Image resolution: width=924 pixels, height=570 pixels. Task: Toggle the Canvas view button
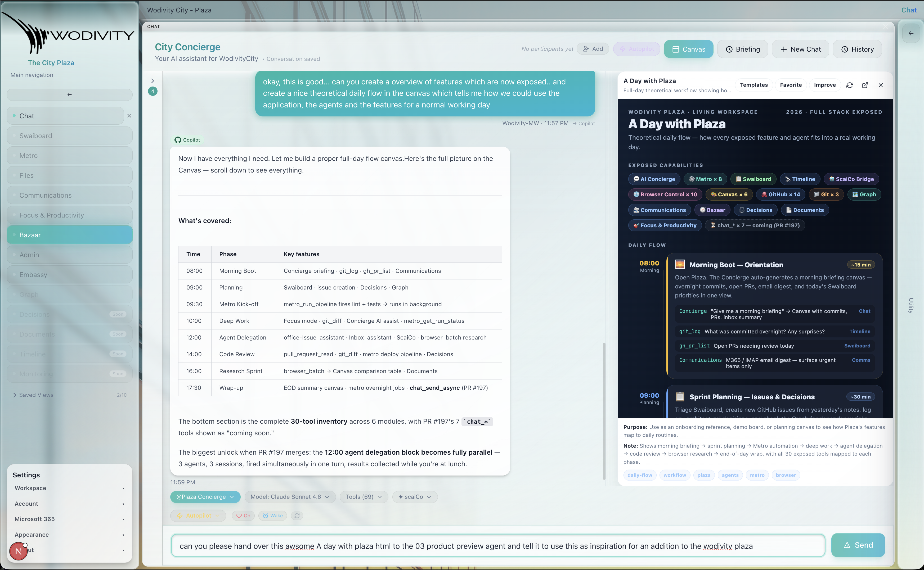coord(688,49)
